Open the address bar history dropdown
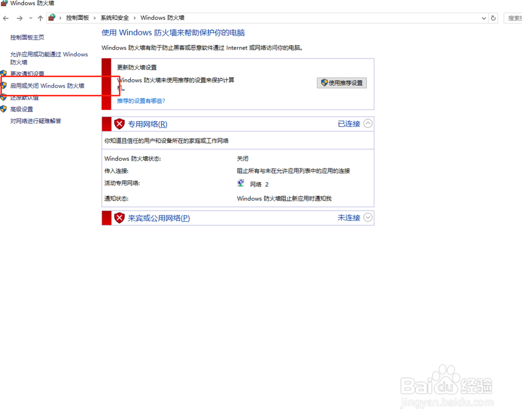Image resolution: width=522 pixels, height=420 pixels. click(x=484, y=18)
